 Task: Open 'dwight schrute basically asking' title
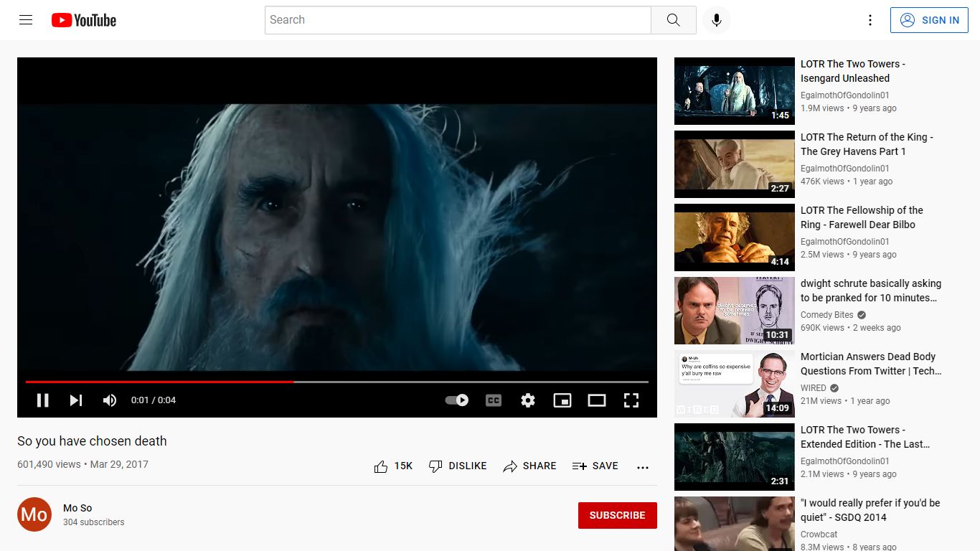[x=871, y=291]
